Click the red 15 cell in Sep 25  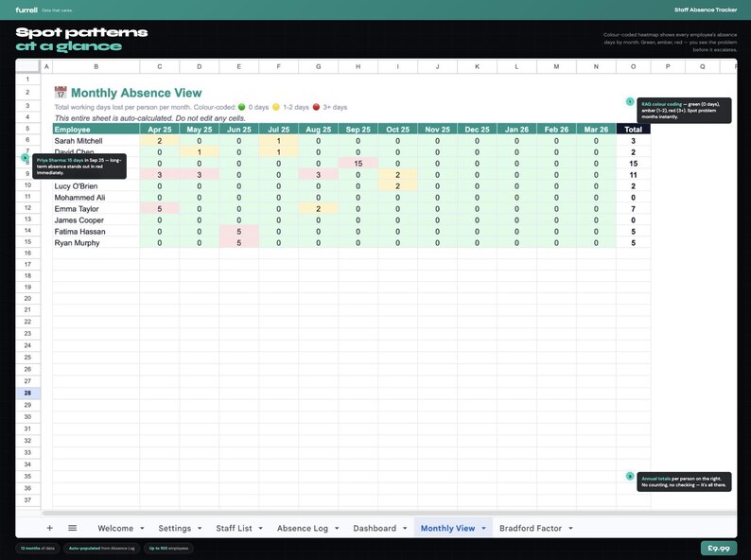click(358, 164)
